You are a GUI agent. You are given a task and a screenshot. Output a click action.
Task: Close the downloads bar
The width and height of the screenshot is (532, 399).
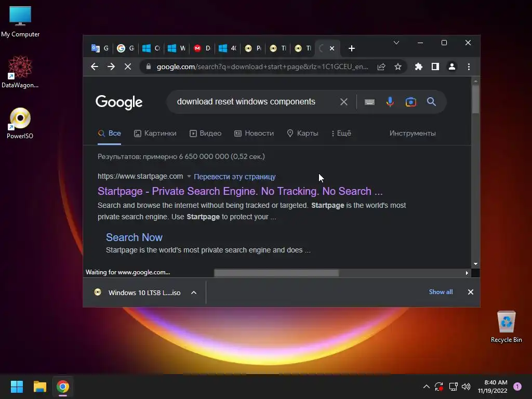[471, 292]
